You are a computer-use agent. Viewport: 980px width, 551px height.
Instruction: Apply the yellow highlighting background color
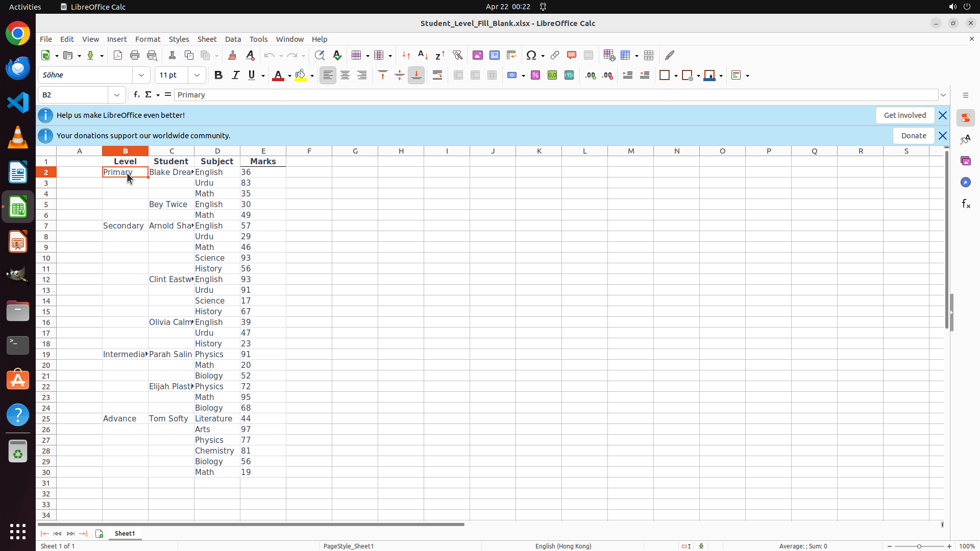coord(301,76)
